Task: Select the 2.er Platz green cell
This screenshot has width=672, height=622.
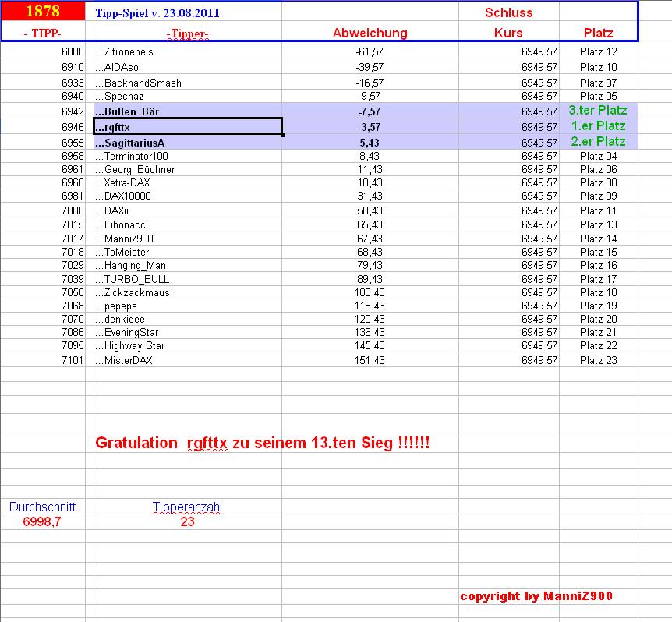Action: tap(598, 141)
